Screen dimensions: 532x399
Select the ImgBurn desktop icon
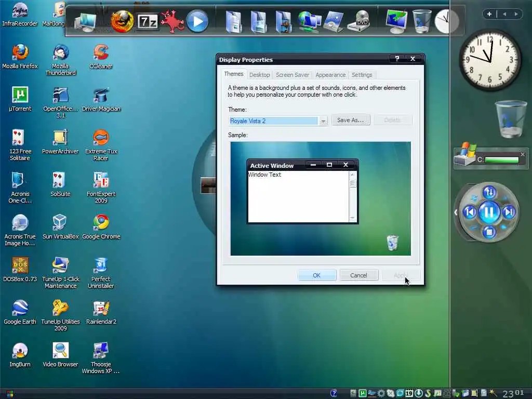(x=20, y=354)
